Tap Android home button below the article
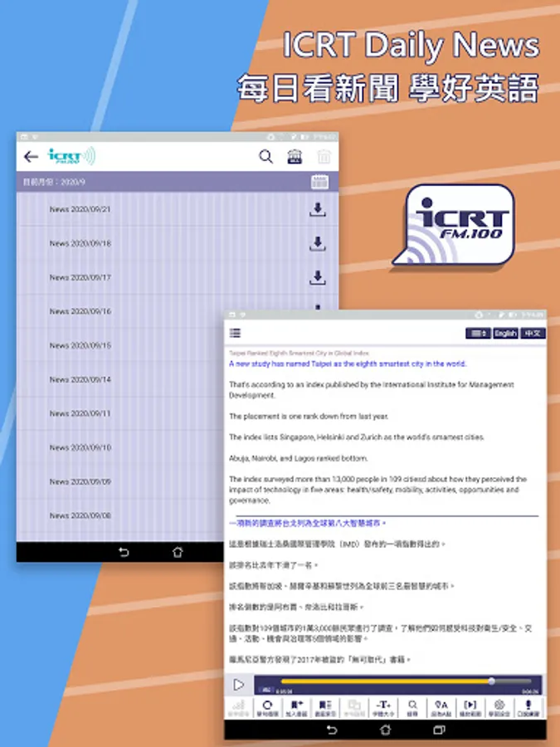The image size is (560, 747). tap(385, 730)
